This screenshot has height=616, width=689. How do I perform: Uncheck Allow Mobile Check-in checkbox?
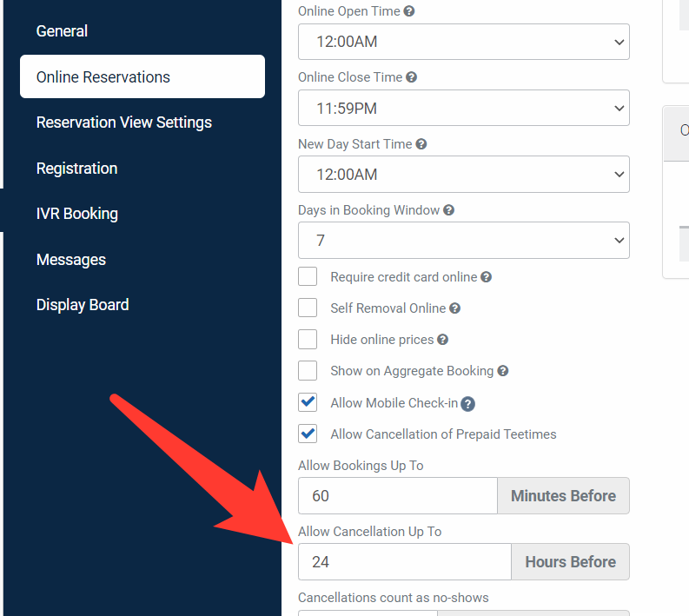tap(308, 402)
